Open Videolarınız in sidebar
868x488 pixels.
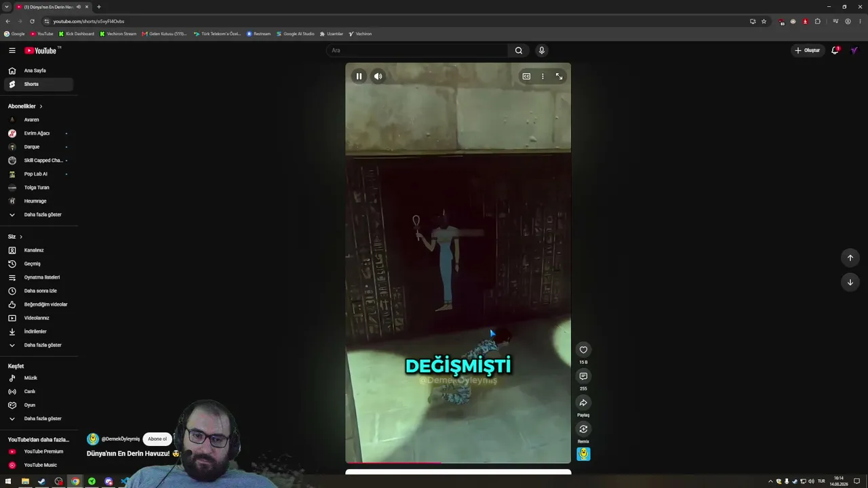(39, 318)
